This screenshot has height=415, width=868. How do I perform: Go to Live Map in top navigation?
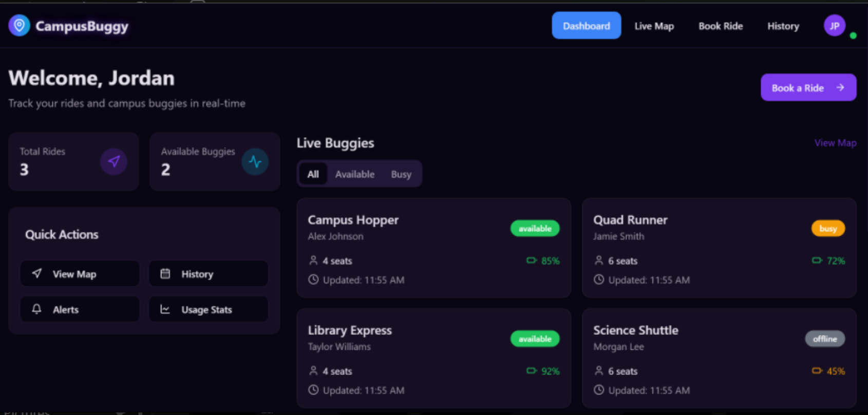654,26
